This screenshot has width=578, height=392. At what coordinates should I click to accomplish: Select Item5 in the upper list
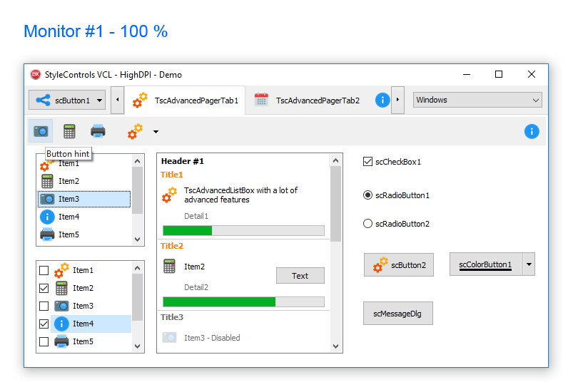(x=84, y=234)
